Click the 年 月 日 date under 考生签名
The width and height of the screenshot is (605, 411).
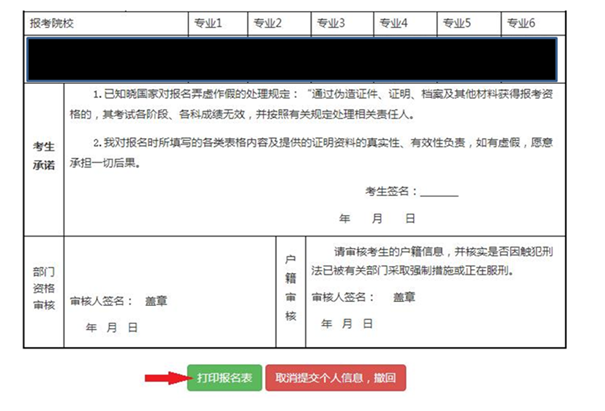tap(376, 216)
